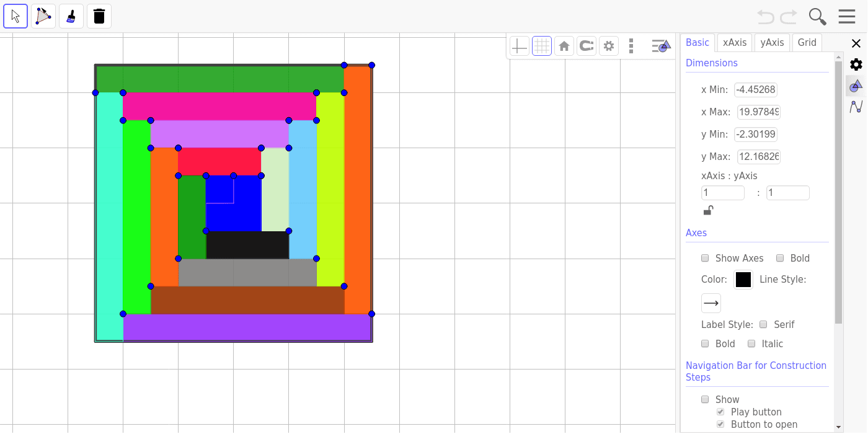The width and height of the screenshot is (868, 434).
Task: Open the settings gear in side panel
Action: tap(856, 64)
